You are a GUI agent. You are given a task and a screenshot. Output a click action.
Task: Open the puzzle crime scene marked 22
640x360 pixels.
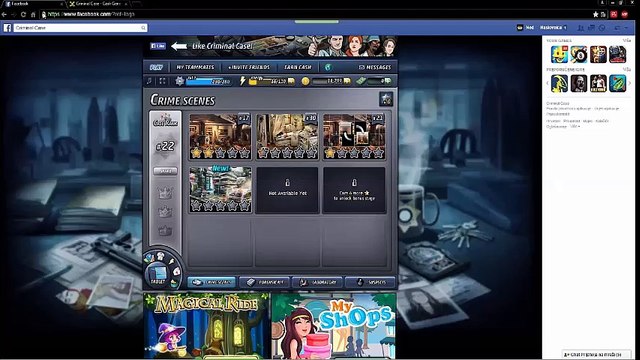click(354, 136)
